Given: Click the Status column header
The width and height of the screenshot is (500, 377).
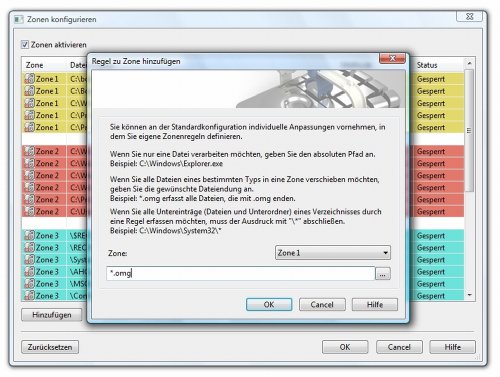Looking at the screenshot, I should pos(427,65).
